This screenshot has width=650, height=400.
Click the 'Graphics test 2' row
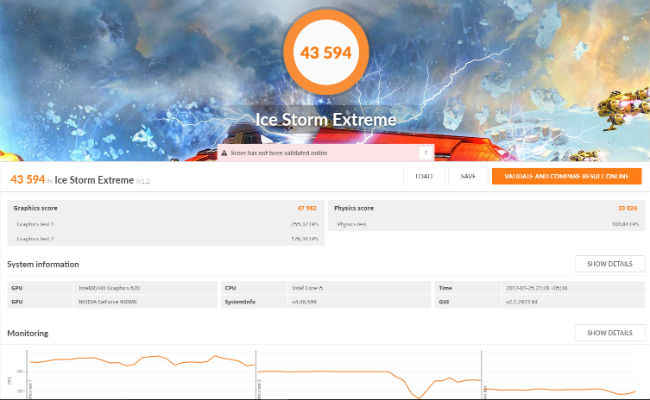pos(166,239)
